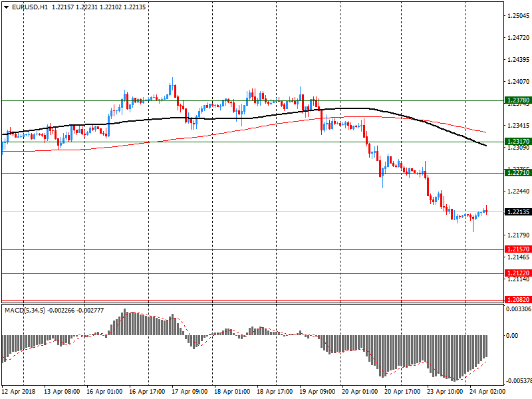The width and height of the screenshot is (532, 399).
Task: Select the 1.21570 red support level label
Action: point(518,249)
